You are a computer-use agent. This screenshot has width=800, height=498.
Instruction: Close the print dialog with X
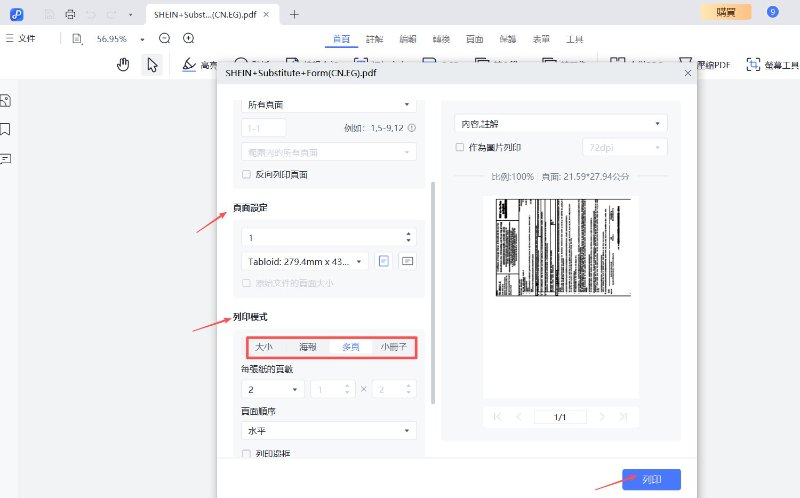[688, 73]
